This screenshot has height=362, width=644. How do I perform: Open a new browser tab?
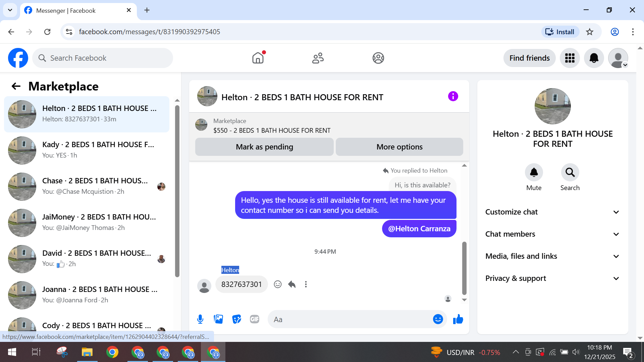(147, 10)
